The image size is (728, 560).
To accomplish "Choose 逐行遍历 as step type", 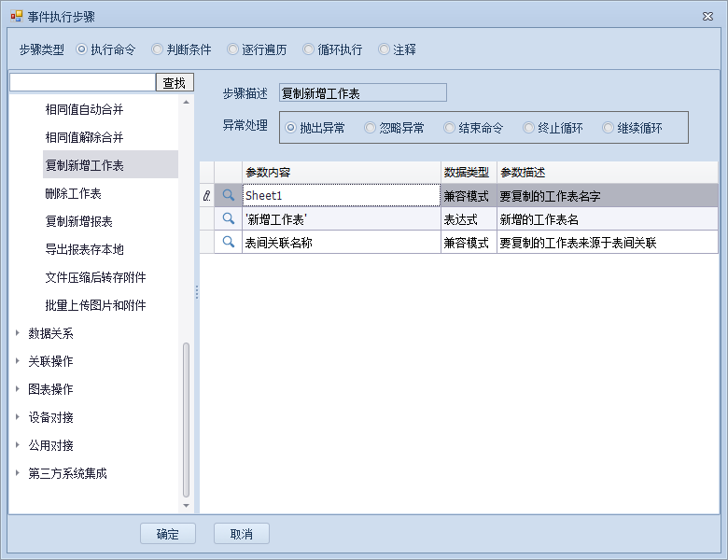I will 233,49.
